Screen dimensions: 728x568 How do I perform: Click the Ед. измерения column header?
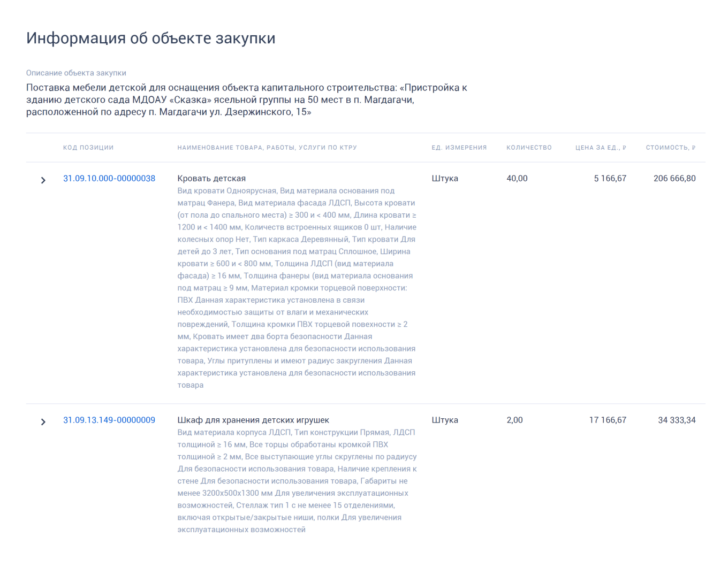coord(459,148)
